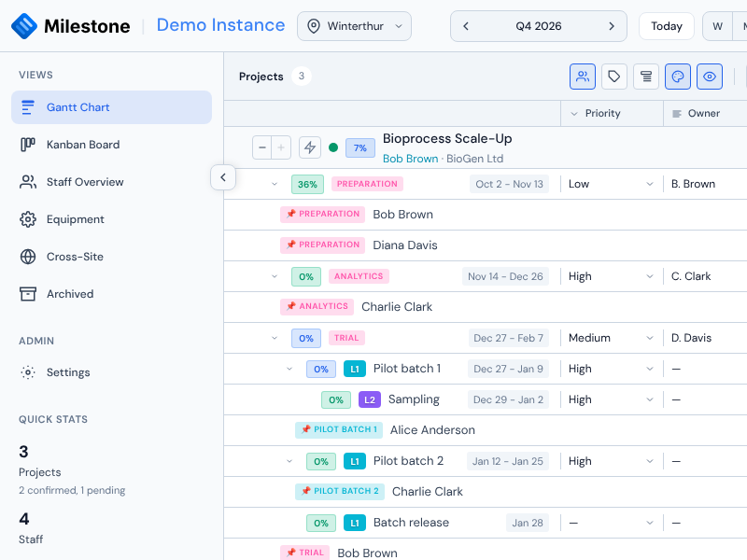Click the Jan 28 date of Batch release

click(x=528, y=523)
